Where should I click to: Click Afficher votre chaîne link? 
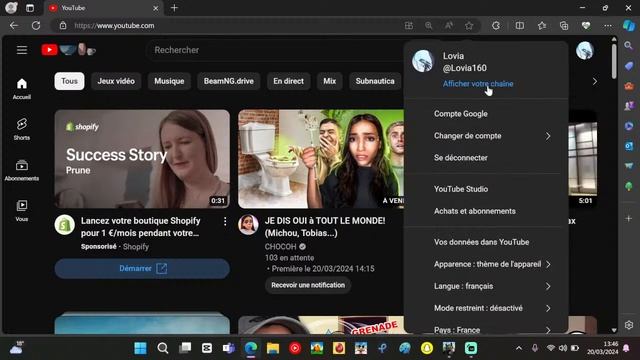(478, 84)
